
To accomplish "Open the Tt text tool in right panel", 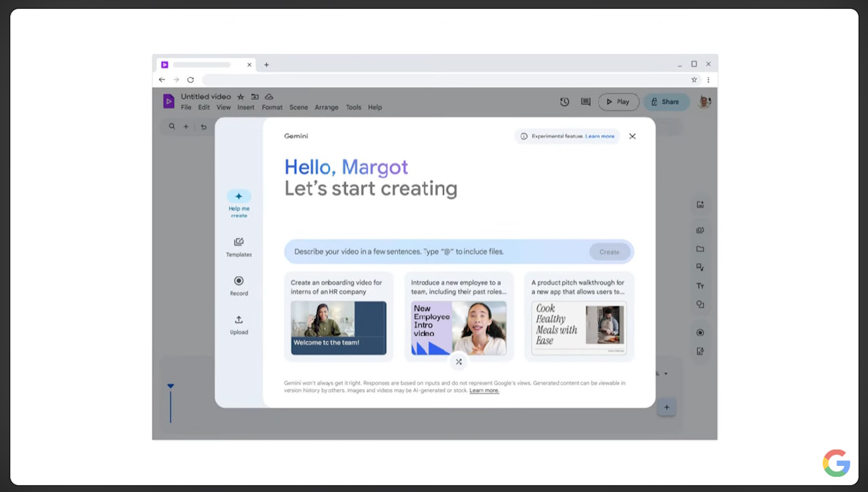I will (x=700, y=286).
